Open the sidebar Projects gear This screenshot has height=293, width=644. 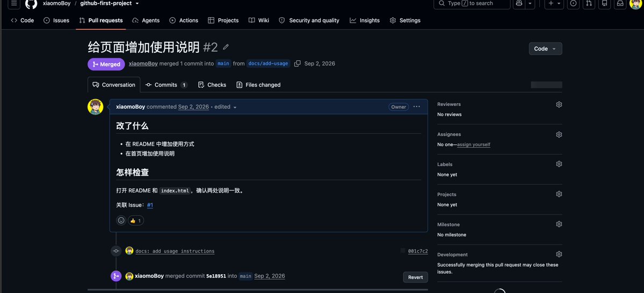click(559, 194)
